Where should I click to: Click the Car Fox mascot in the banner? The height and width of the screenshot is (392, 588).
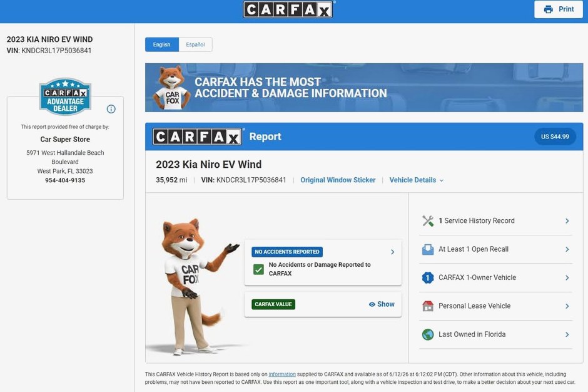click(x=172, y=88)
